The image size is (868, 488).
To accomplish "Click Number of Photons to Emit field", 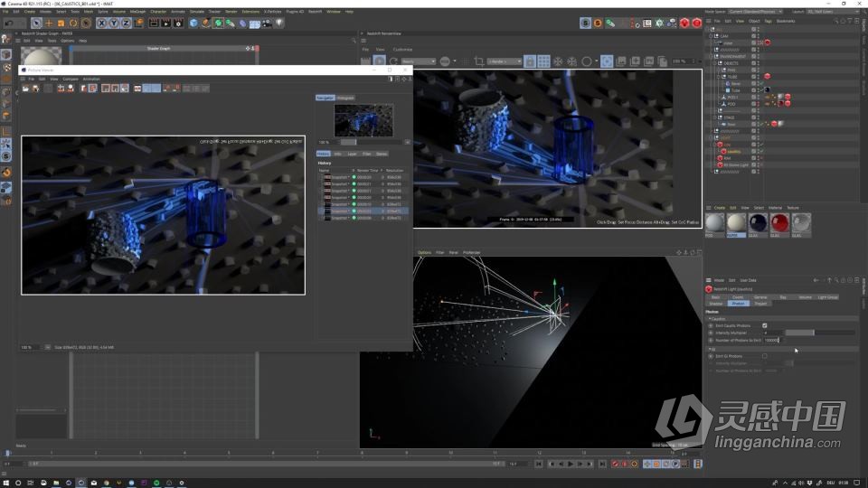I will 773,341.
